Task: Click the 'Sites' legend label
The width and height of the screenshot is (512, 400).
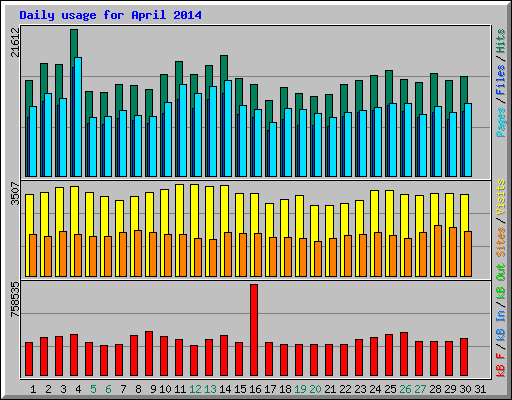Action: click(x=501, y=242)
